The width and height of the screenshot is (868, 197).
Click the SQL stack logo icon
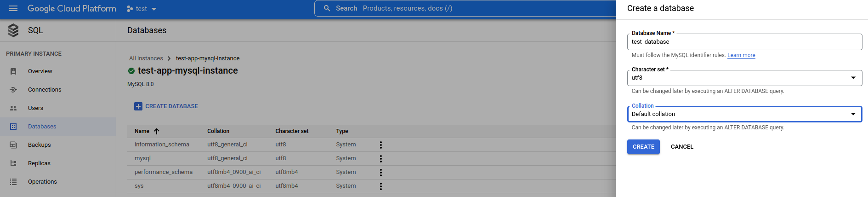click(13, 30)
